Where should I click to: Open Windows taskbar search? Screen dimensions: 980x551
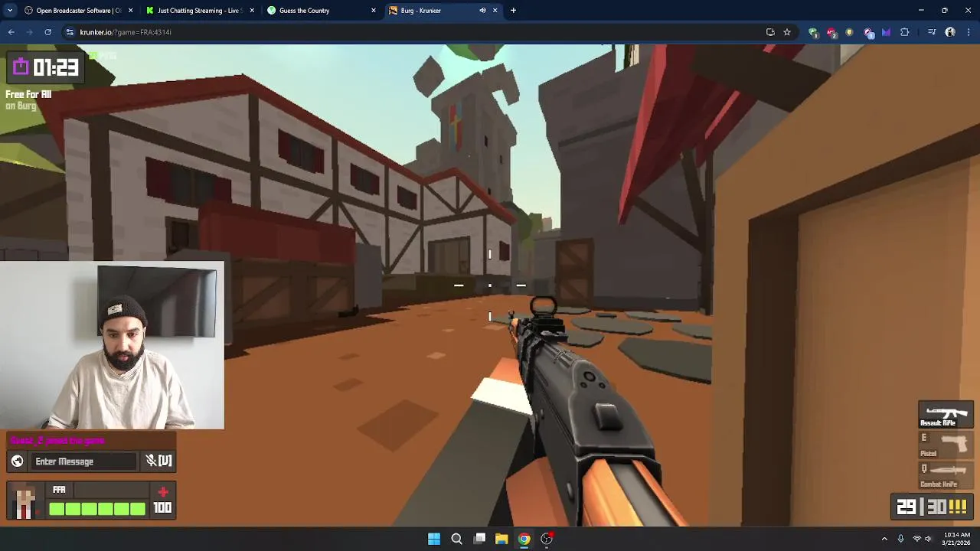456,539
